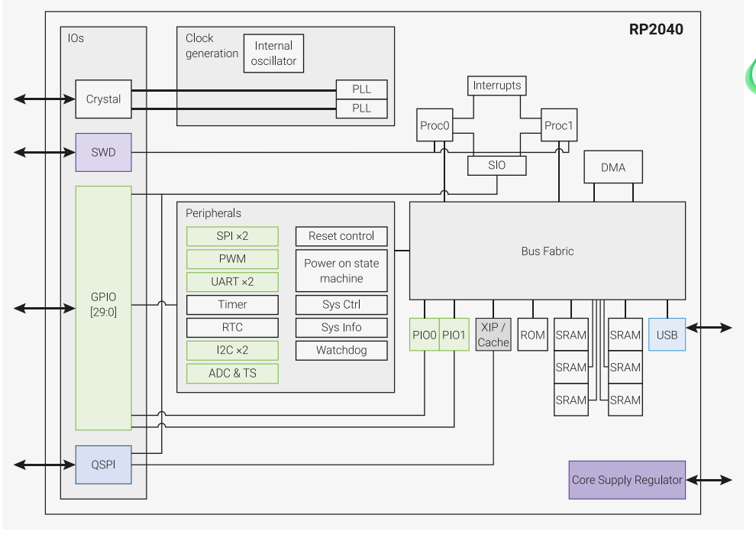Select the RTC box
This screenshot has width=756, height=541.
pyautogui.click(x=232, y=328)
